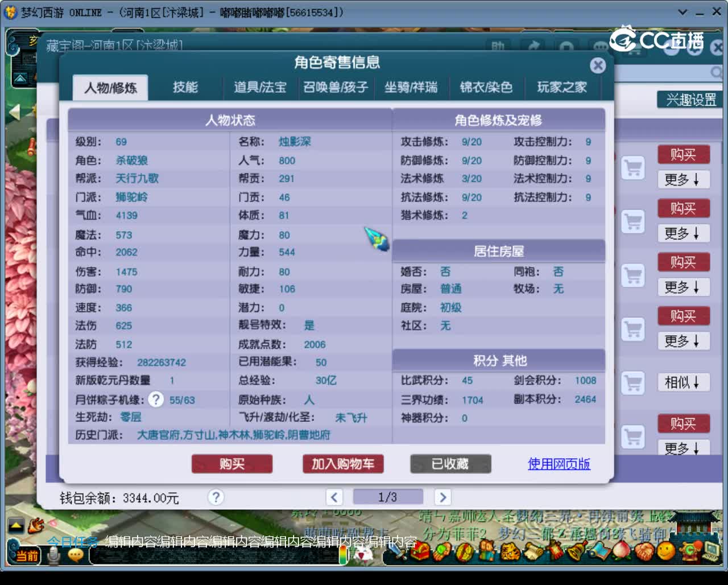Click the search magnifier in 藏宝阁

coord(717,72)
